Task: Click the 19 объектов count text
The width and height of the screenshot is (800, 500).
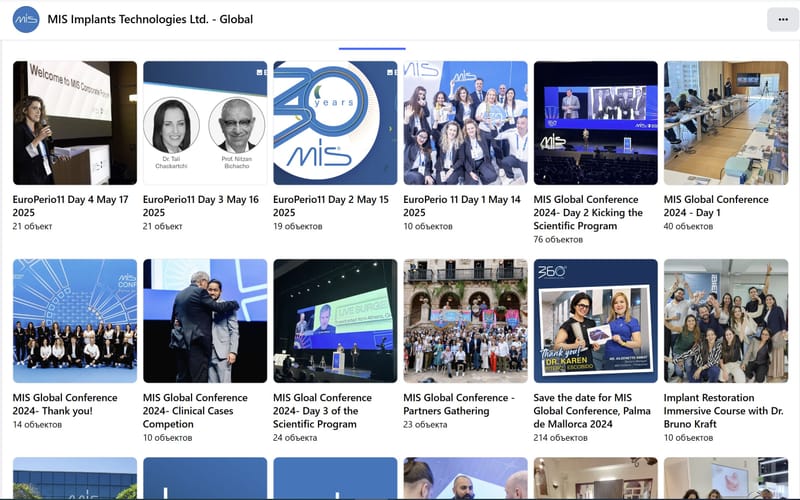Action: (x=297, y=226)
